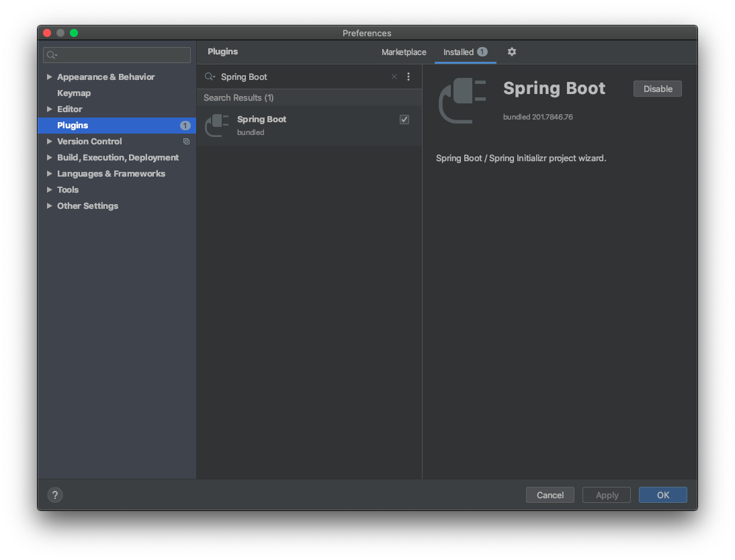Open the plugin search options three-dot menu
Viewport: 735px width, 560px height.
point(408,77)
